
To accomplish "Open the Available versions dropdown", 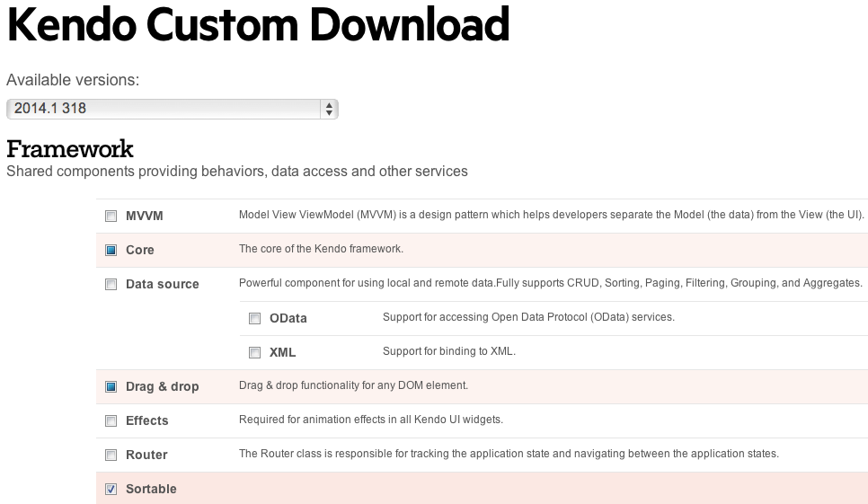I will tap(173, 109).
